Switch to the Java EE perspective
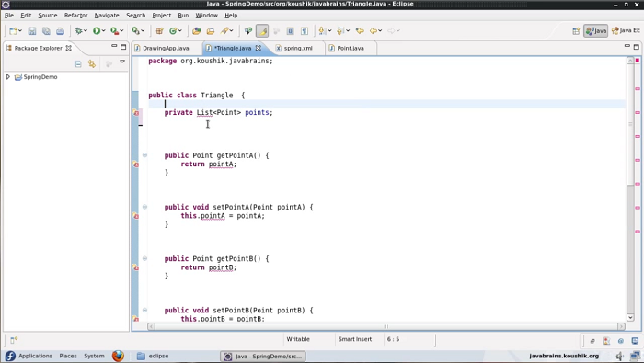 626,30
